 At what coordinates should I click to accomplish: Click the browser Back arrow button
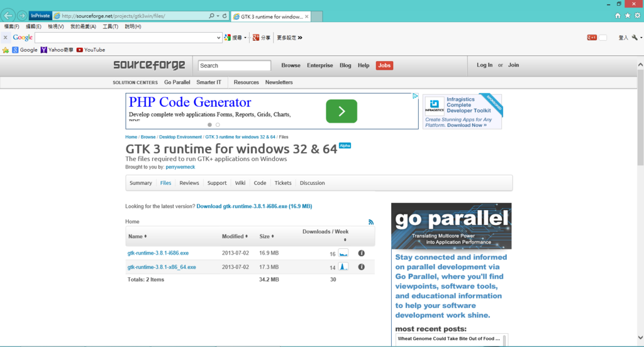click(x=8, y=16)
